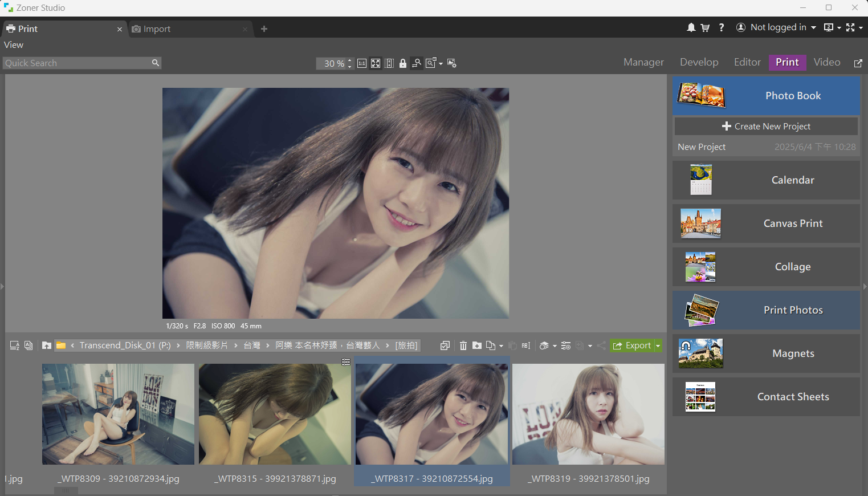Viewport: 868px width, 496px height.
Task: Click the green Export button
Action: tap(632, 345)
